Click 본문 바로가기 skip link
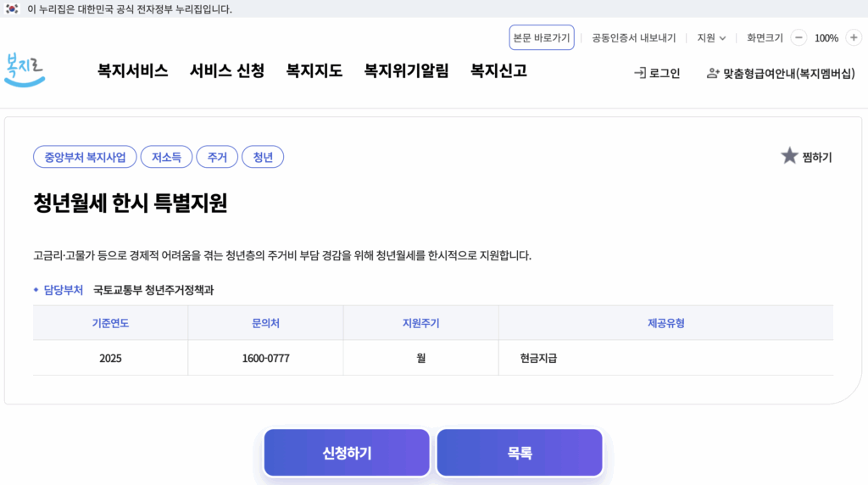This screenshot has height=485, width=868. [x=542, y=37]
